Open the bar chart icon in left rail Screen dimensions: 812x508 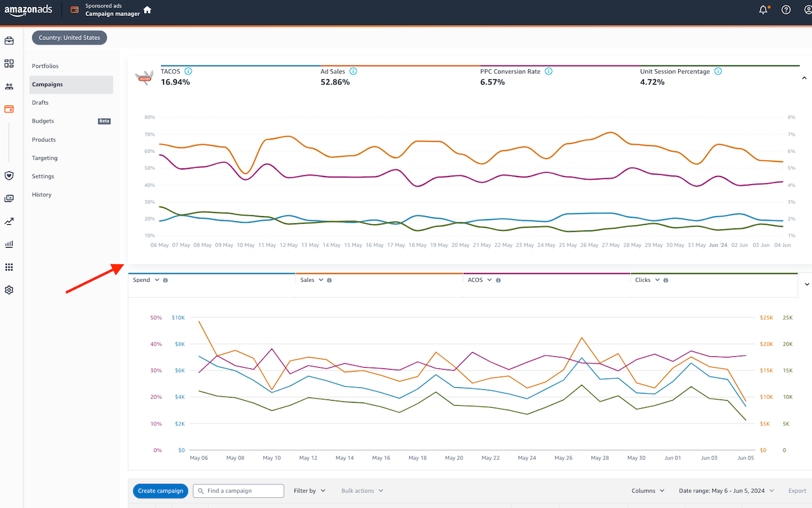click(9, 244)
